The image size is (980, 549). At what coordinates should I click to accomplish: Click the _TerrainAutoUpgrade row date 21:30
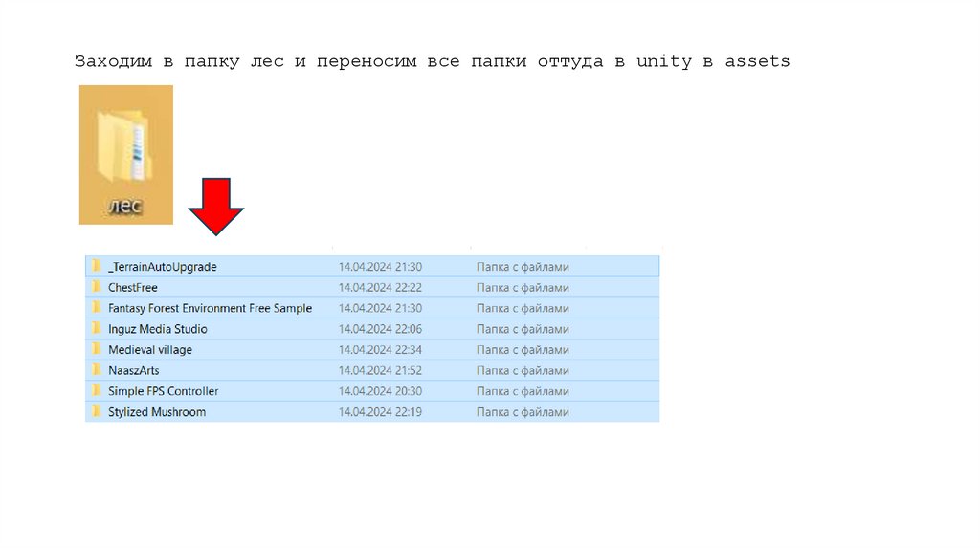pyautogui.click(x=380, y=267)
